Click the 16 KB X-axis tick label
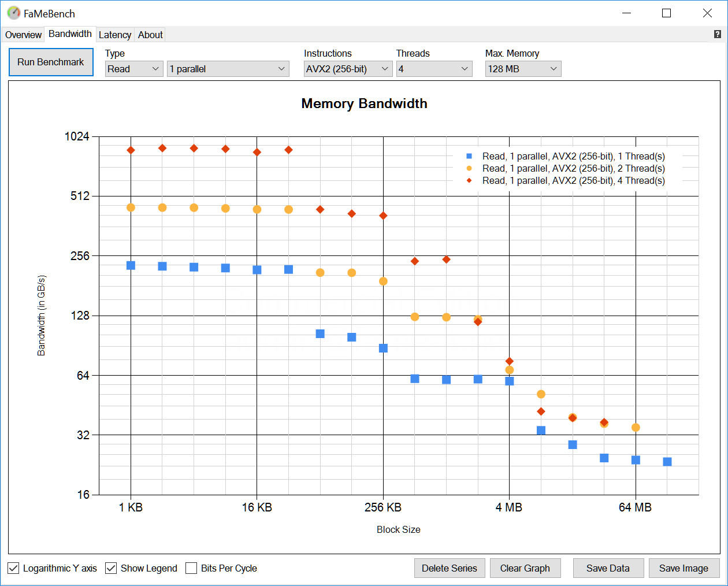Viewport: 728px width, 586px height. [257, 507]
